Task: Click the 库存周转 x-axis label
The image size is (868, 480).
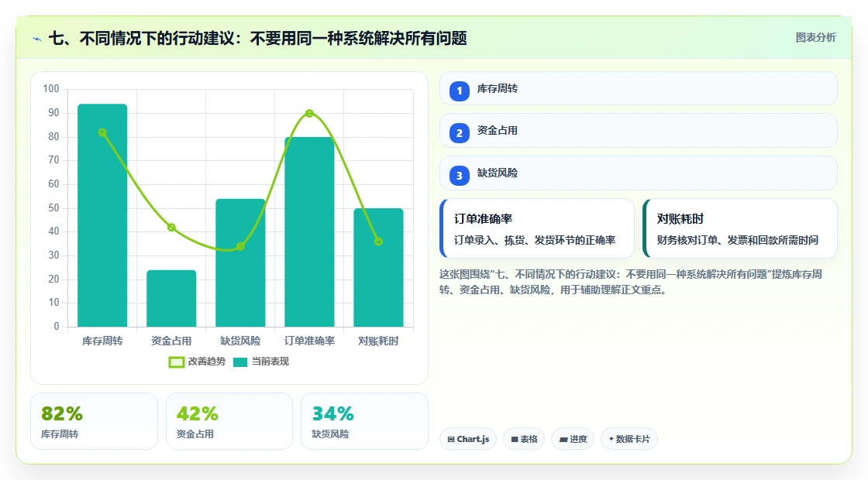Action: point(102,341)
